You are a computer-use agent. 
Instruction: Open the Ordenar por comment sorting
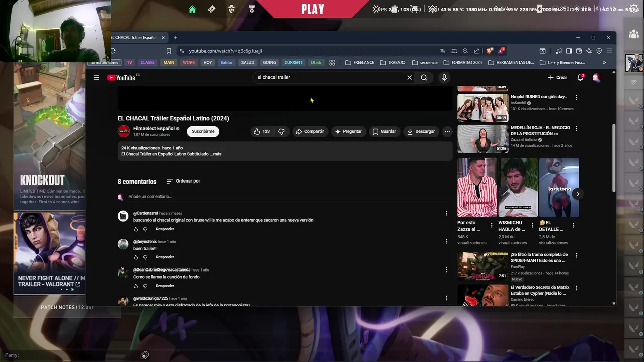(183, 181)
